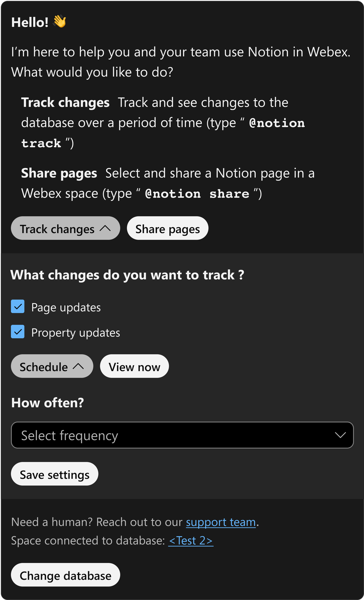
Task: Open the support team link
Action: [221, 523]
